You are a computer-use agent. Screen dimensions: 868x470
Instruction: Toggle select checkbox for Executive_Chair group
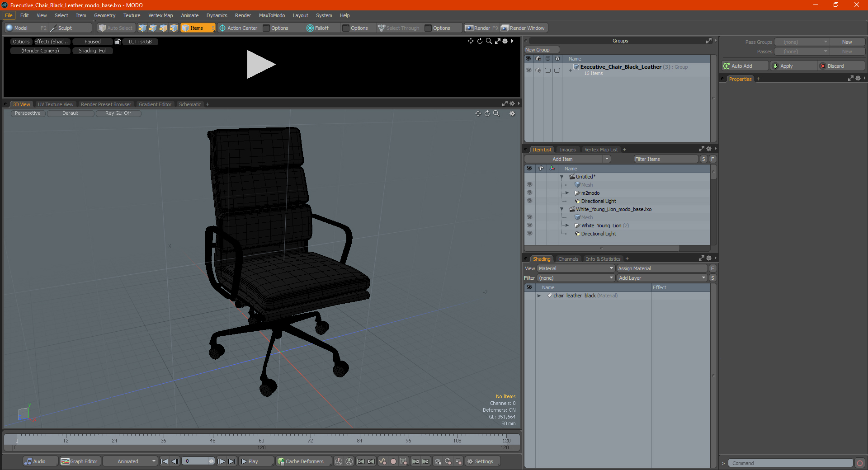[547, 70]
